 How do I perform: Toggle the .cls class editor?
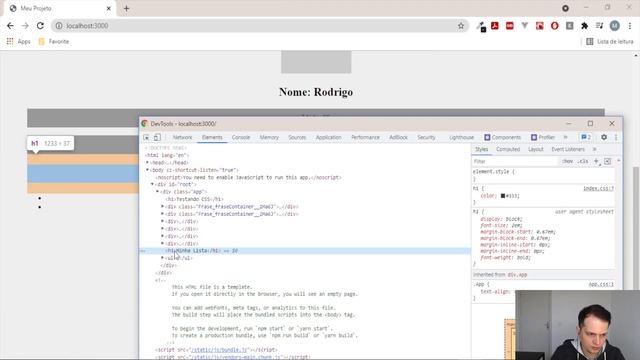[584, 161]
